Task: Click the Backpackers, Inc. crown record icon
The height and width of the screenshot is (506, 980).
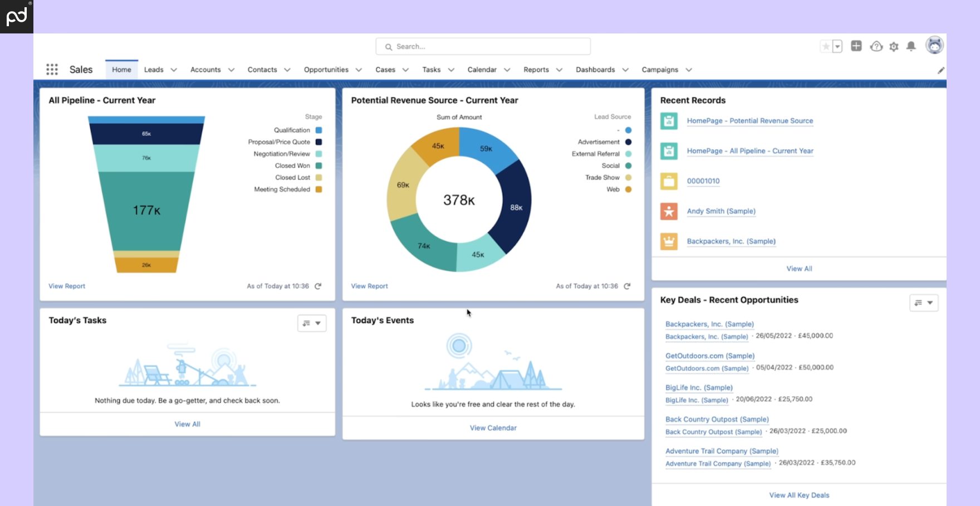Action: pyautogui.click(x=668, y=241)
